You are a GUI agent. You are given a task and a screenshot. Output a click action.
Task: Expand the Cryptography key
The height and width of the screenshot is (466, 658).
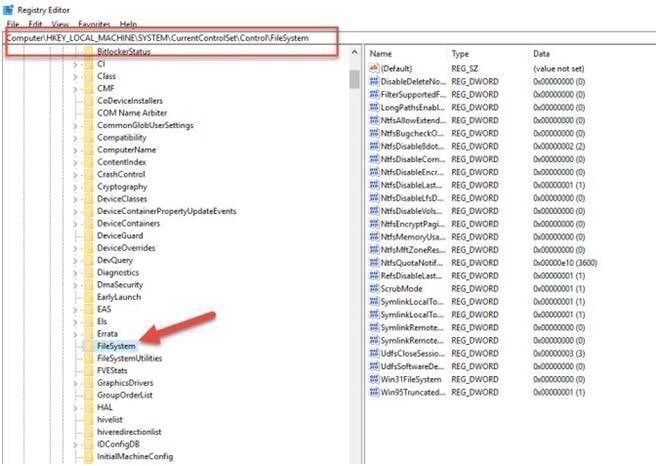[76, 187]
